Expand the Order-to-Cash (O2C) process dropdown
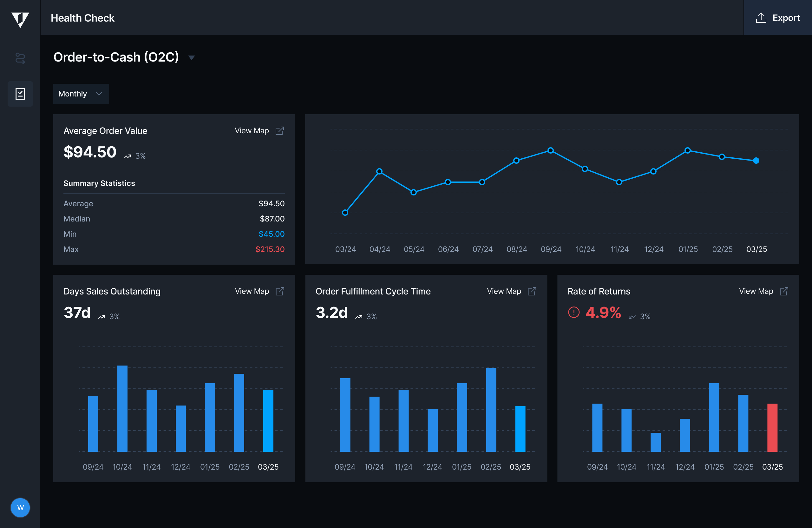This screenshot has width=812, height=528. (191, 58)
